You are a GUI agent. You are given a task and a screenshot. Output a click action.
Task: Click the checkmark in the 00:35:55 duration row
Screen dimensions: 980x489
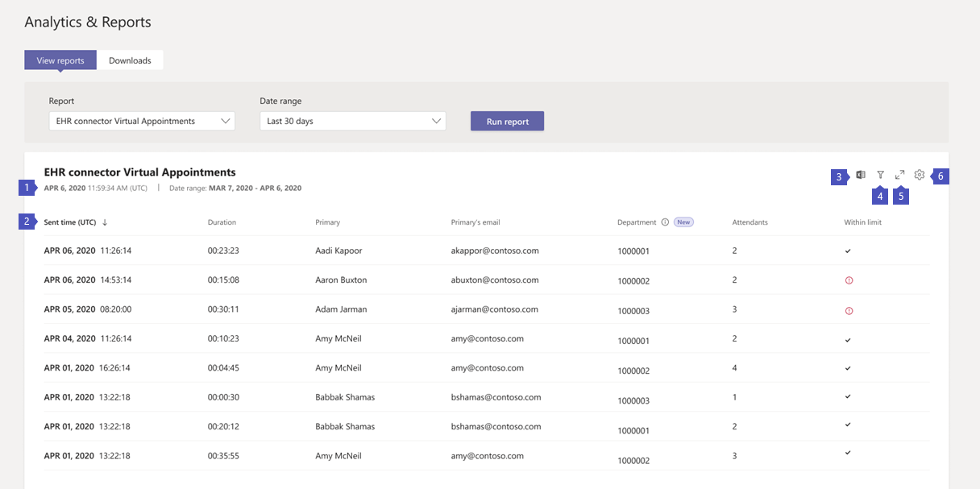coord(848,453)
